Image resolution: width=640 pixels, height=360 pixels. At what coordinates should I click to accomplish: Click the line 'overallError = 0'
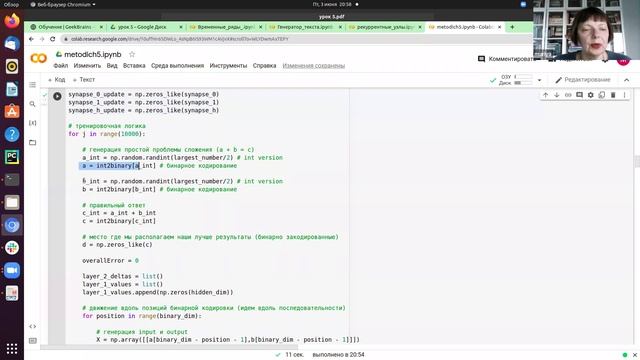[110, 260]
